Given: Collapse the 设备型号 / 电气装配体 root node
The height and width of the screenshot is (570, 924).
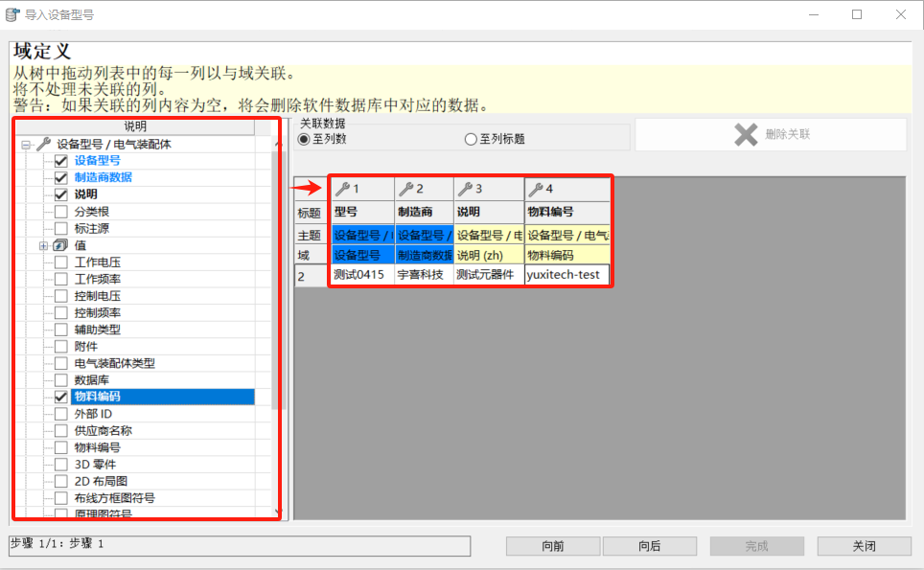Looking at the screenshot, I should (x=28, y=143).
